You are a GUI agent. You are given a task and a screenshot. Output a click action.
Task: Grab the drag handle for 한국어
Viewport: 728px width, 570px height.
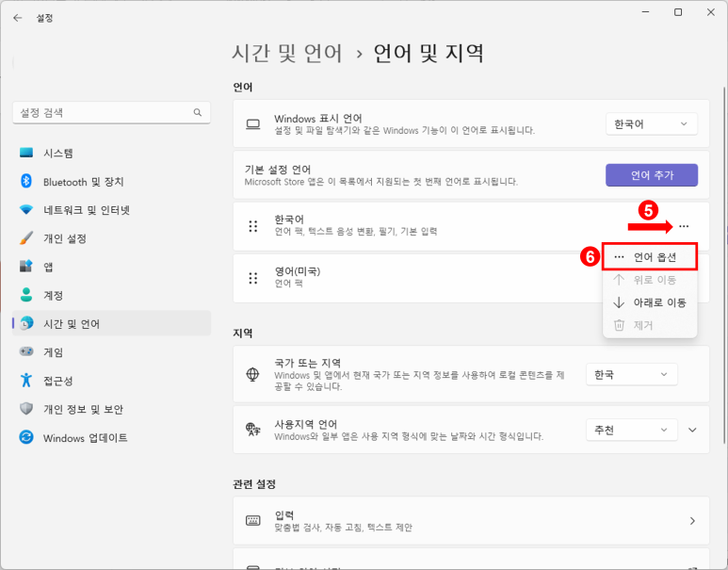(x=253, y=226)
